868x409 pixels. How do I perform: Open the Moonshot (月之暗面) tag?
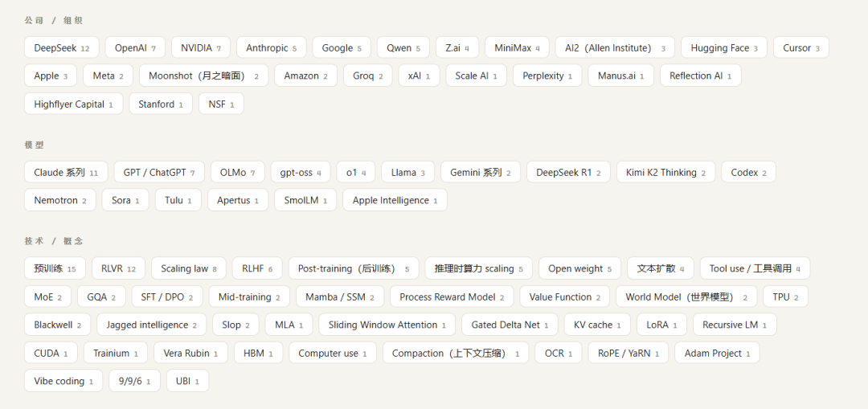tap(203, 76)
